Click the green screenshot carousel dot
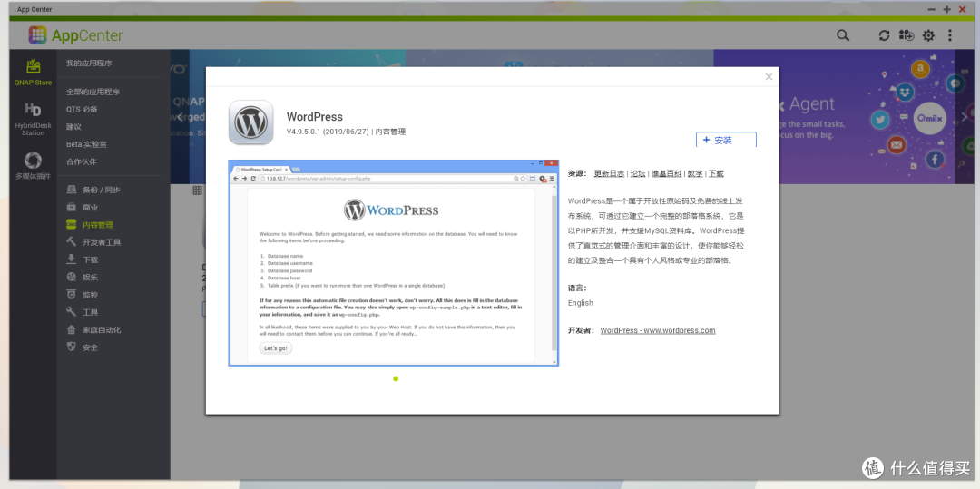The image size is (980, 489). [x=396, y=378]
